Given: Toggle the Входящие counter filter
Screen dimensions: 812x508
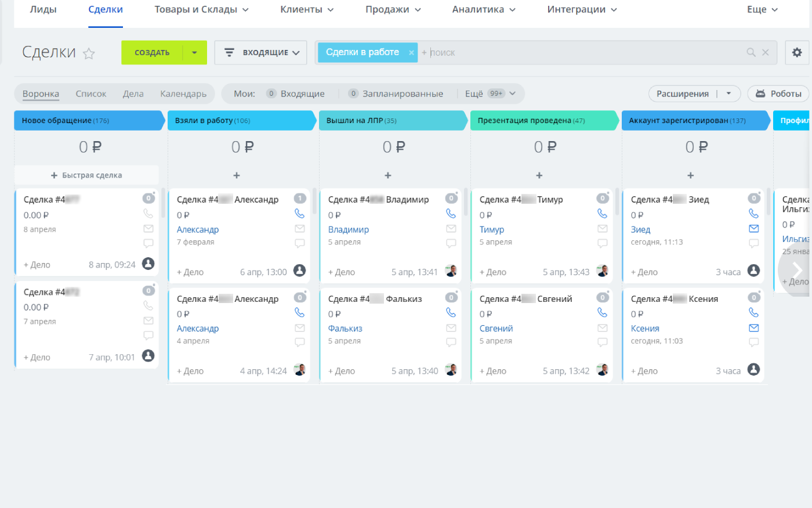Looking at the screenshot, I should coord(296,93).
